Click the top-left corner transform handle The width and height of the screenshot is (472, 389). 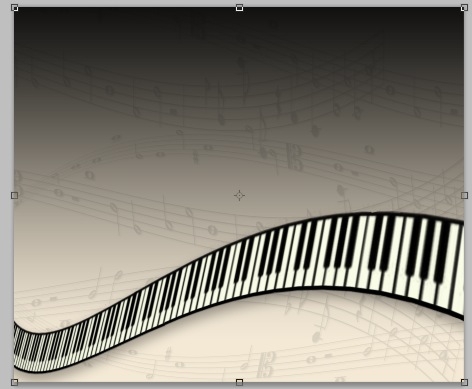(x=15, y=8)
